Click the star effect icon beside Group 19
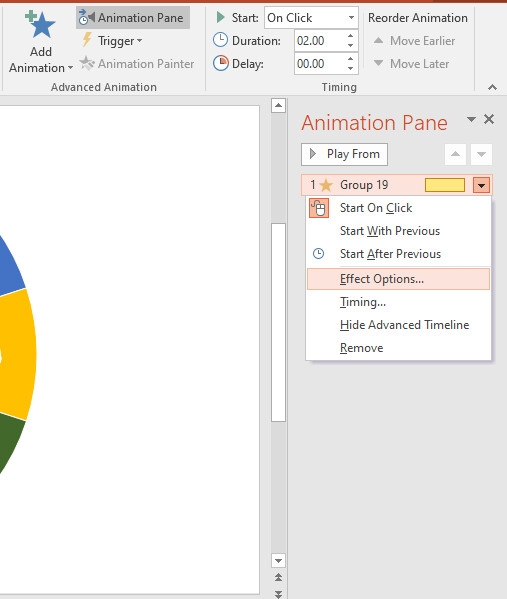Viewport: 507px width, 599px height. (x=326, y=185)
